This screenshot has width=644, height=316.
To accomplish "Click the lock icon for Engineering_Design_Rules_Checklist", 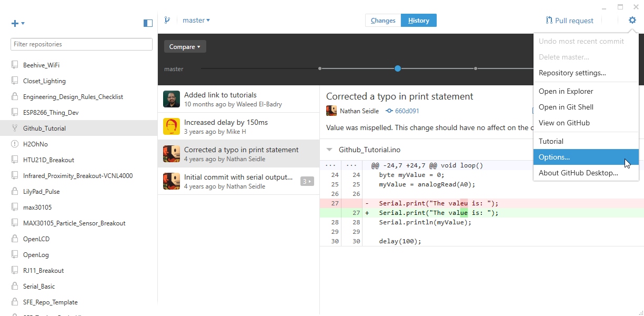I will (x=15, y=97).
